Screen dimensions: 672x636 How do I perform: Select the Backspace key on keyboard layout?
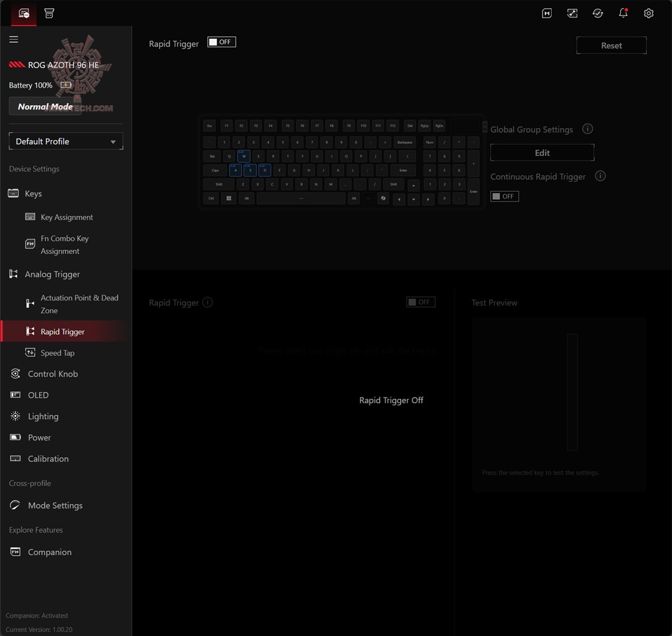pos(404,142)
